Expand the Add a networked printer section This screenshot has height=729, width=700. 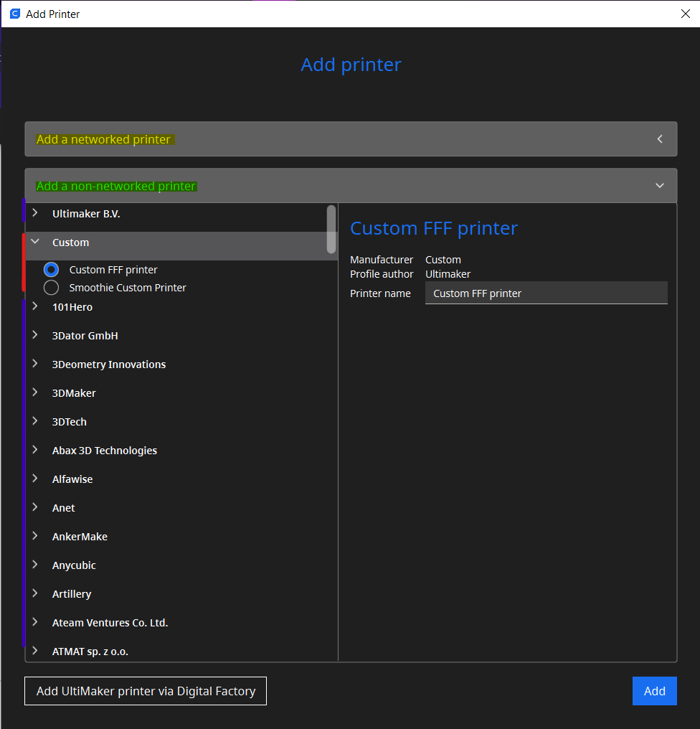pyautogui.click(x=351, y=139)
